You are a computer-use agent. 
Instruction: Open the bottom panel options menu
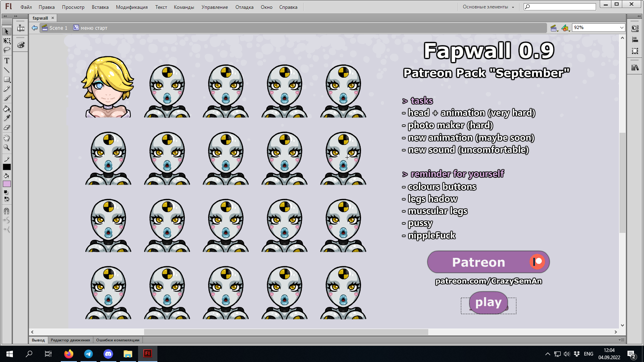point(621,340)
